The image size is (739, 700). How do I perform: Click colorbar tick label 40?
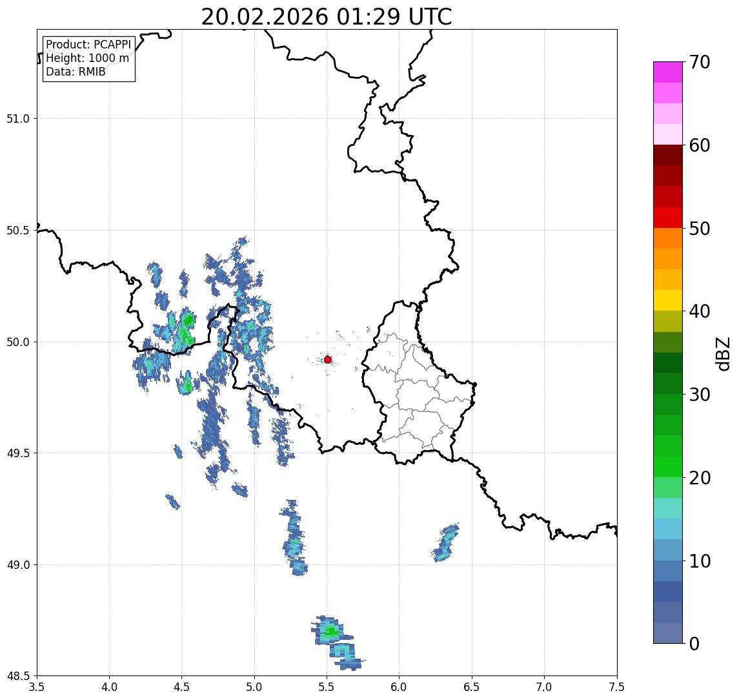(699, 311)
